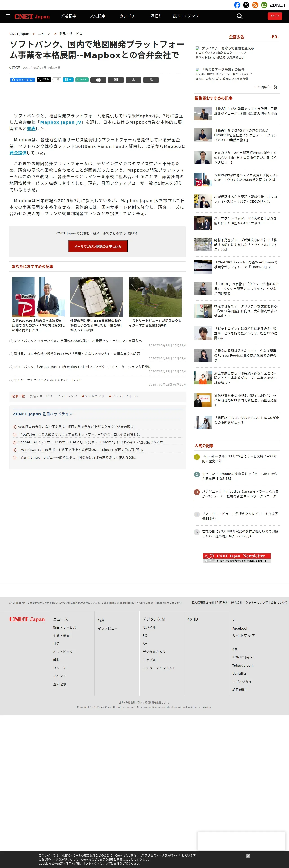Open 個人情報保護方針 footer link
The height and width of the screenshot is (868, 289).
click(203, 603)
